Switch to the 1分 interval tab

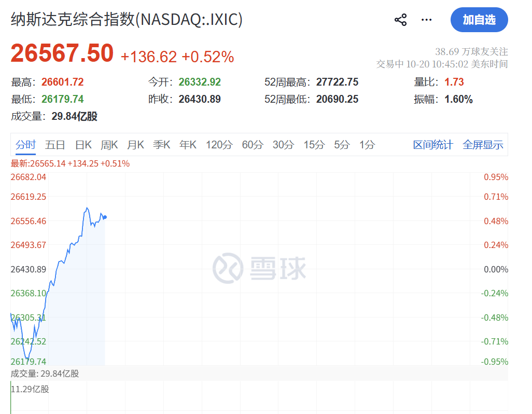[x=367, y=145]
